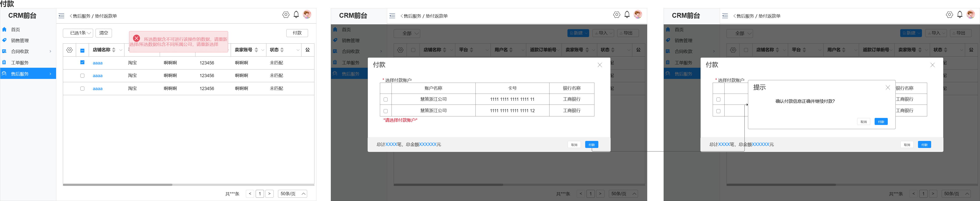Close the 付款 dialog on account-selection screen
Image resolution: width=980 pixels, height=201 pixels.
pos(600,65)
